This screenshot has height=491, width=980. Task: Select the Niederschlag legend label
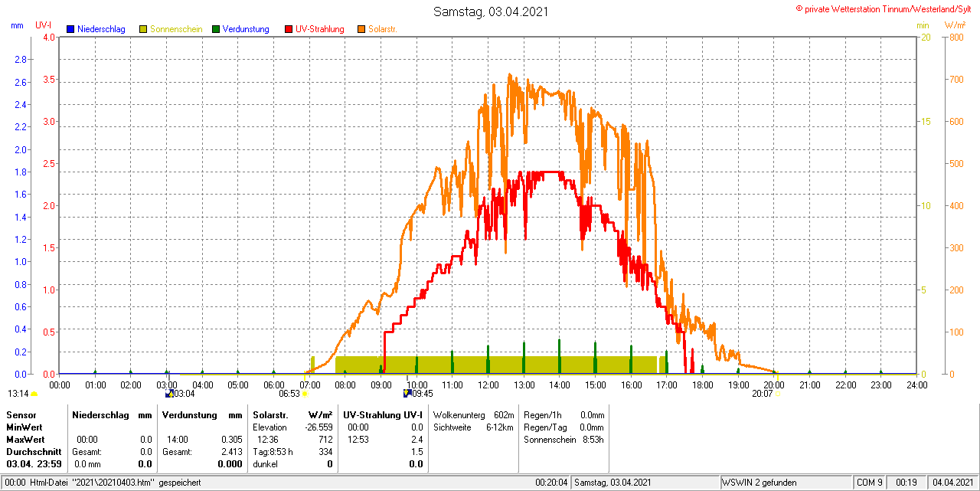[x=101, y=29]
